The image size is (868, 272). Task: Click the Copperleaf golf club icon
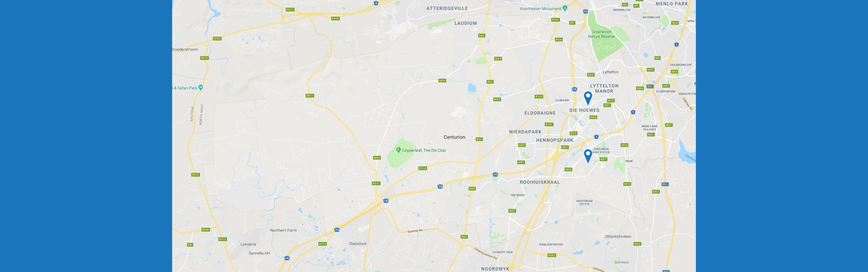tap(398, 150)
